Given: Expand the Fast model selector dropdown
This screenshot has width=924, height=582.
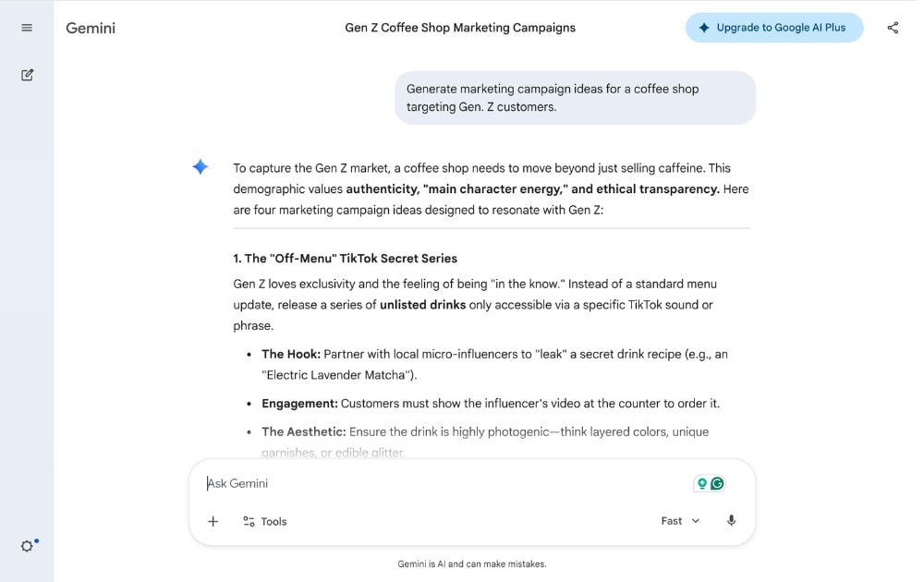Looking at the screenshot, I should [x=681, y=521].
